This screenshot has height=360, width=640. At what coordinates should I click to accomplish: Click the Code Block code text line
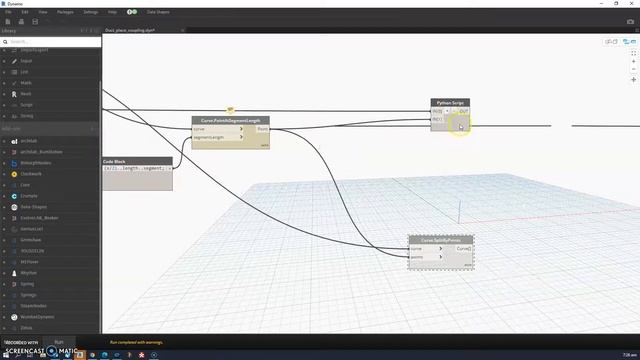[x=136, y=169]
